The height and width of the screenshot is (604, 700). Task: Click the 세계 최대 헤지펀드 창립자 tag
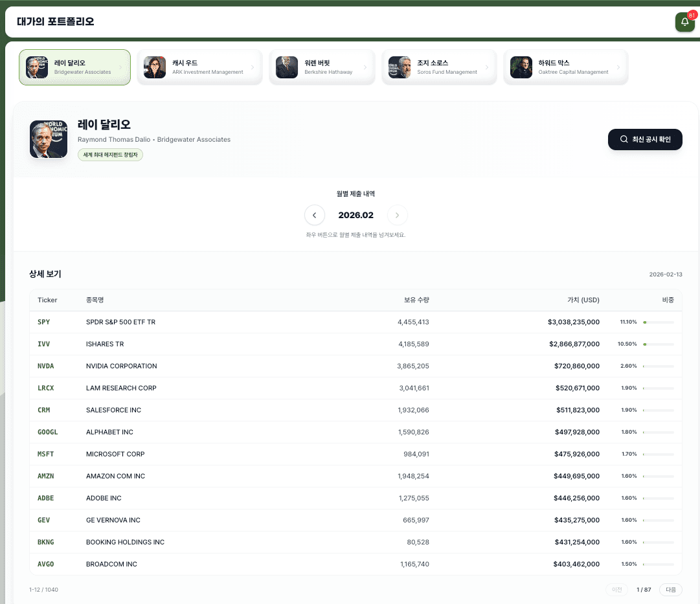[110, 155]
